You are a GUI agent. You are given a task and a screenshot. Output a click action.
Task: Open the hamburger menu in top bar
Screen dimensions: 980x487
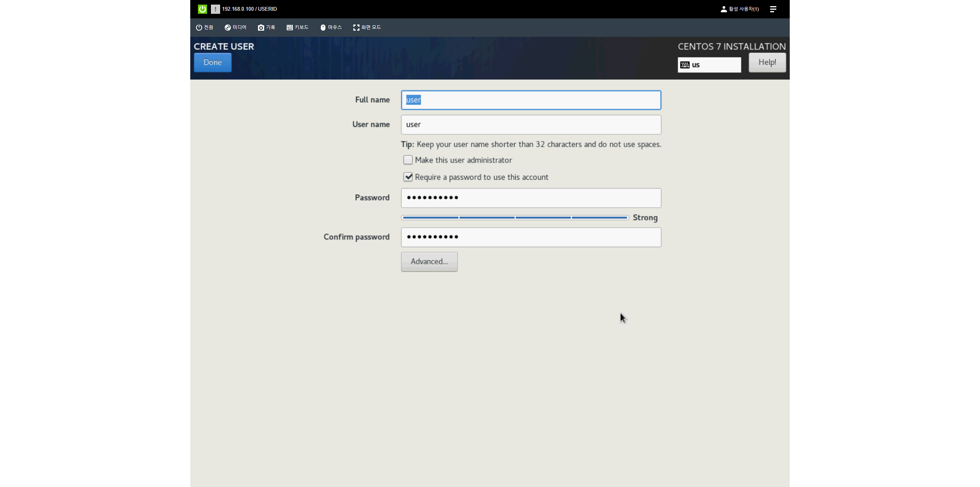point(773,9)
